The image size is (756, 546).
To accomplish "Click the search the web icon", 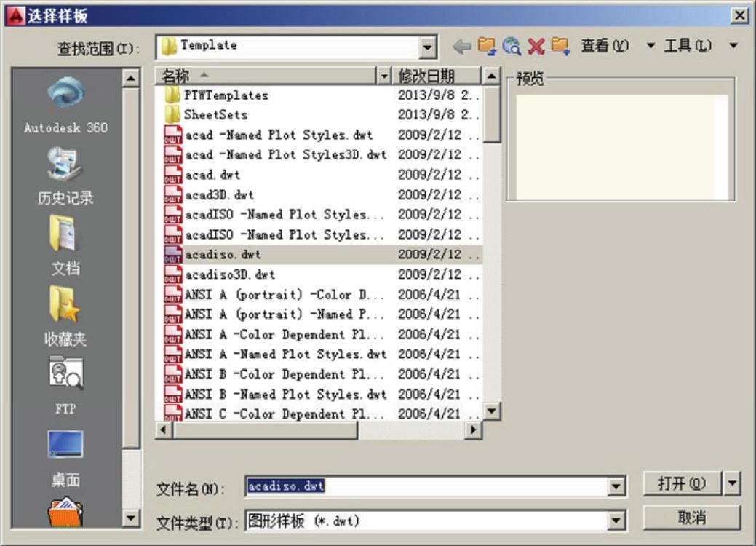I will point(512,47).
